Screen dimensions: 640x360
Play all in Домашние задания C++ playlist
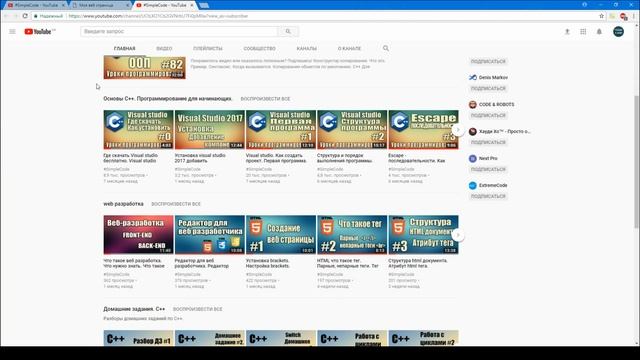[x=198, y=309]
